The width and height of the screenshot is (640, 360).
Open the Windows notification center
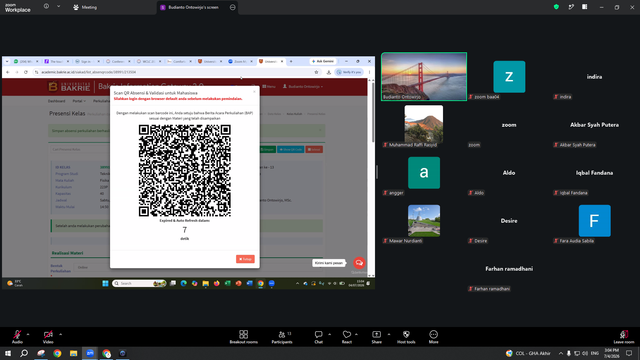(x=629, y=353)
